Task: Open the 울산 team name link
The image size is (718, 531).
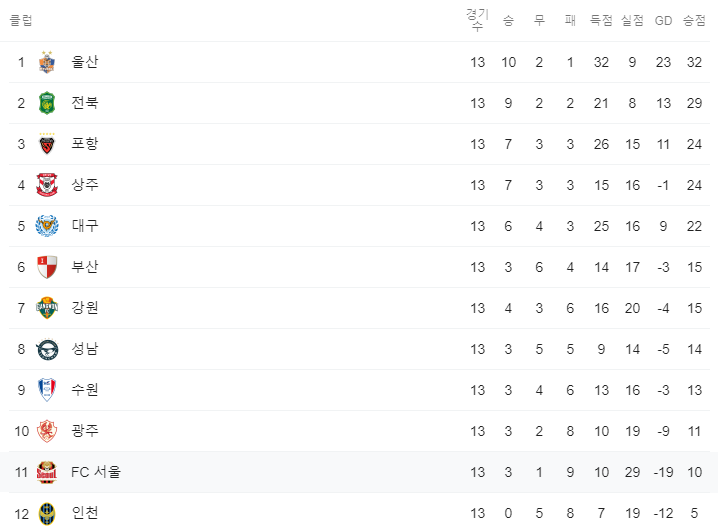Action: pos(85,62)
